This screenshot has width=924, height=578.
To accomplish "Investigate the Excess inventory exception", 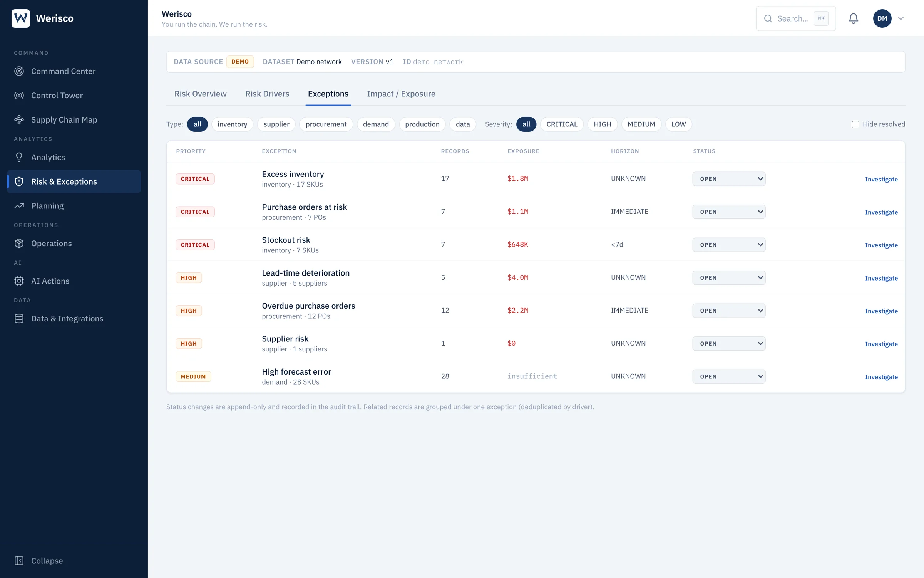I will 881,179.
